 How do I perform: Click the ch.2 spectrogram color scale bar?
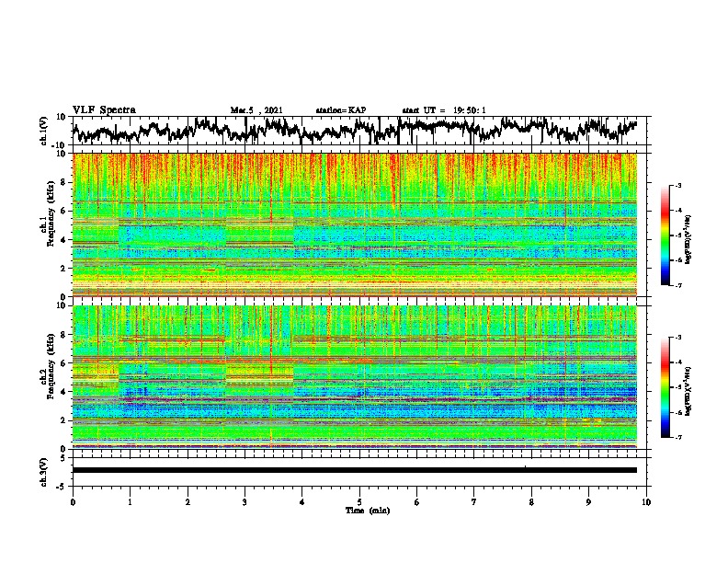tap(665, 387)
